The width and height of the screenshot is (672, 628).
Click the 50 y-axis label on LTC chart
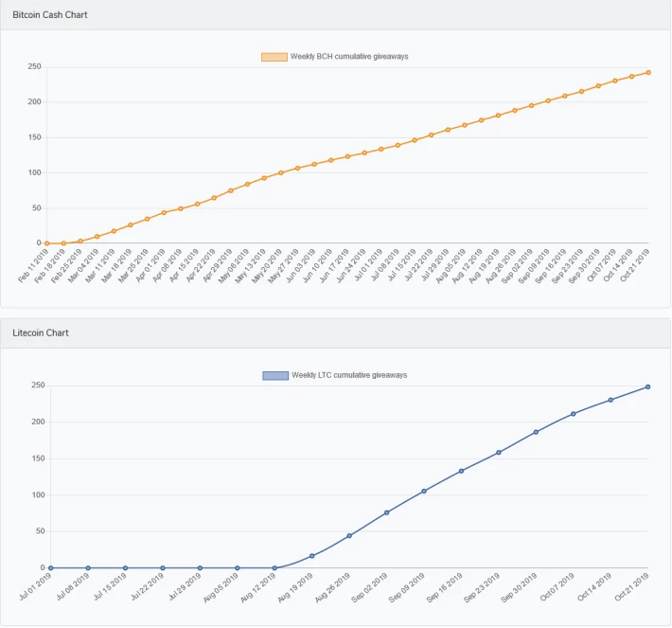click(40, 531)
